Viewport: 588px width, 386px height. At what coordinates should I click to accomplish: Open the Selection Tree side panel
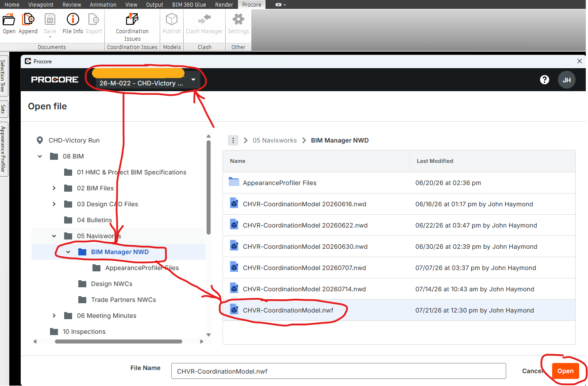(x=3, y=76)
